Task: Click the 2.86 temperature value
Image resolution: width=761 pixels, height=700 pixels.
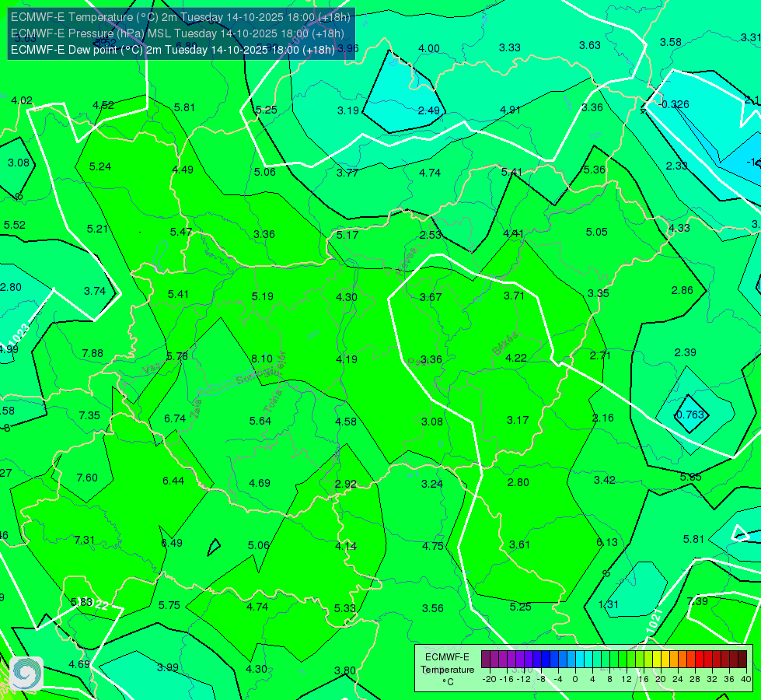Action: coord(682,290)
